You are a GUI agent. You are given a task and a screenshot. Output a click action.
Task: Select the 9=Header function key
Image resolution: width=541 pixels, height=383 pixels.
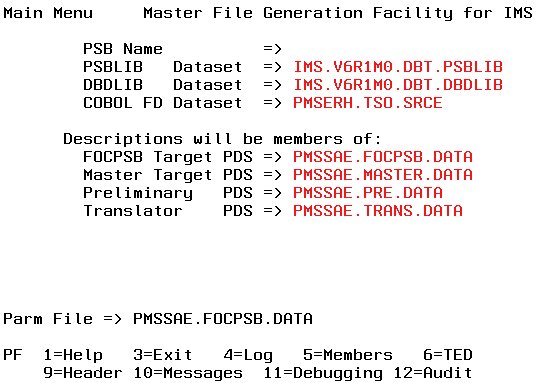[x=83, y=373]
